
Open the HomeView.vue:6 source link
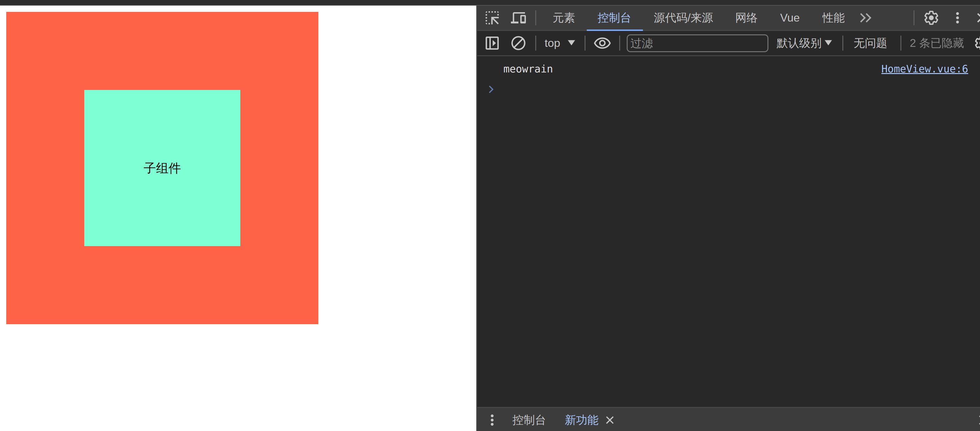tap(924, 69)
